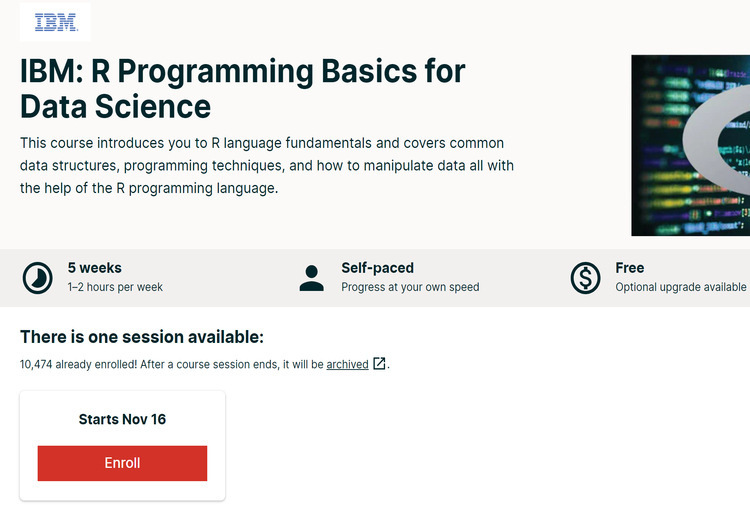
Task: Click the one session available heading
Action: coord(142,338)
